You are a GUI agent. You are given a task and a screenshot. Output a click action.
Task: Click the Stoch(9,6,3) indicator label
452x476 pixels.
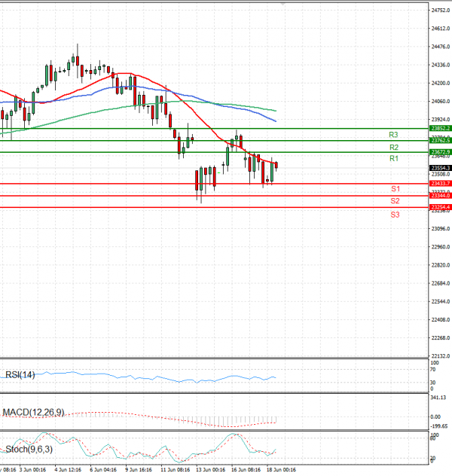tap(29, 449)
